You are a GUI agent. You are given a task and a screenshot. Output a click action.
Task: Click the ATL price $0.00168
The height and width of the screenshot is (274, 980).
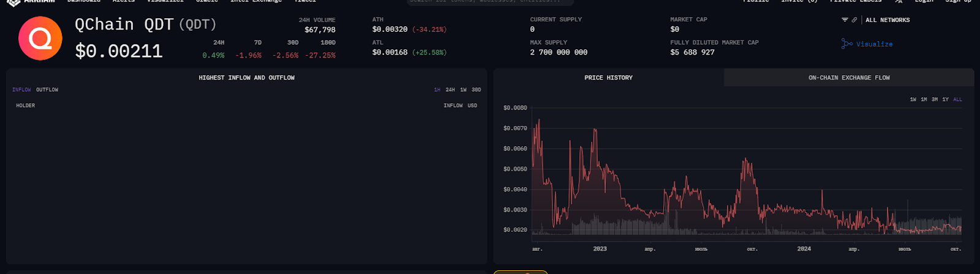coord(390,53)
